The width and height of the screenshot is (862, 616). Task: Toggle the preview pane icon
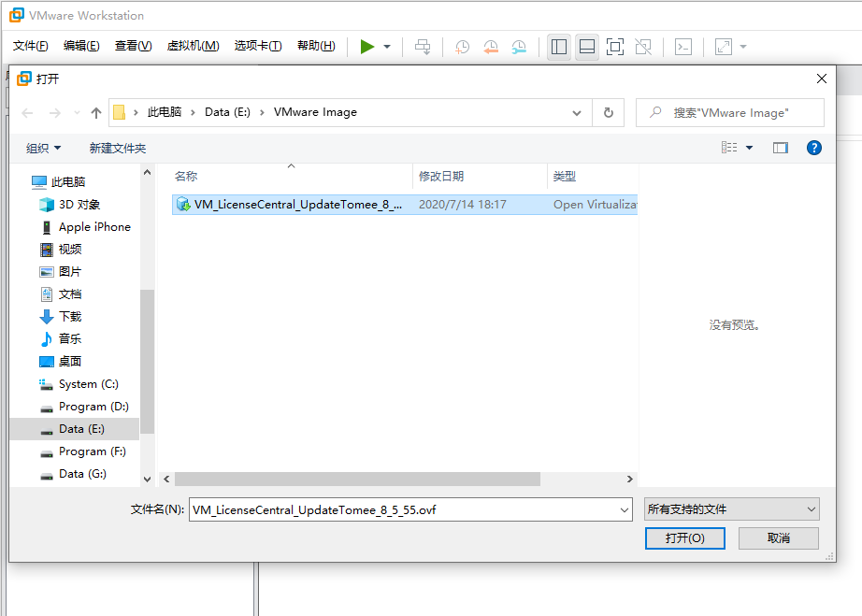(x=781, y=148)
